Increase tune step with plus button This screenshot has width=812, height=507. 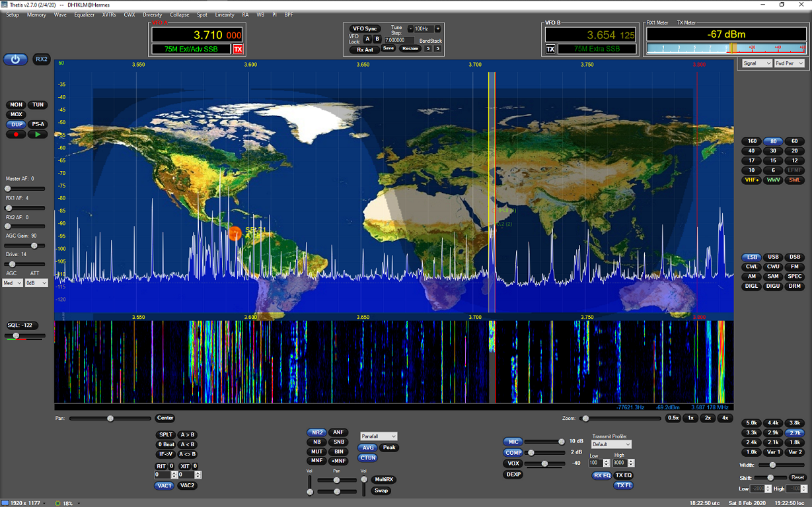[x=437, y=29]
